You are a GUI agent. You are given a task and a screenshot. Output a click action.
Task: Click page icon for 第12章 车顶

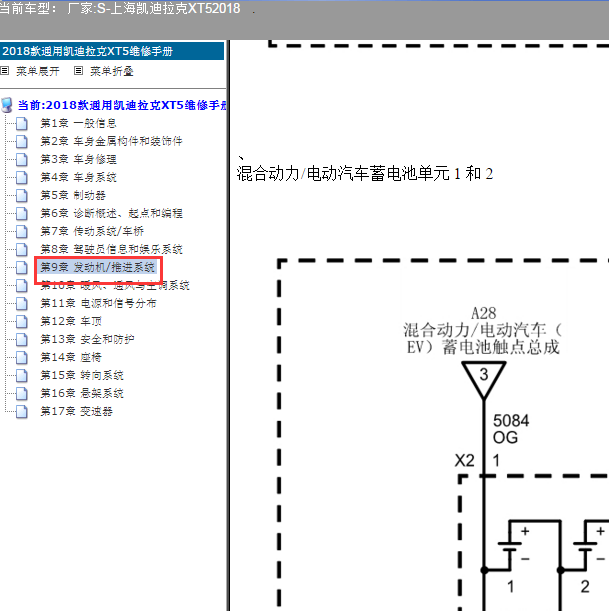coord(22,321)
